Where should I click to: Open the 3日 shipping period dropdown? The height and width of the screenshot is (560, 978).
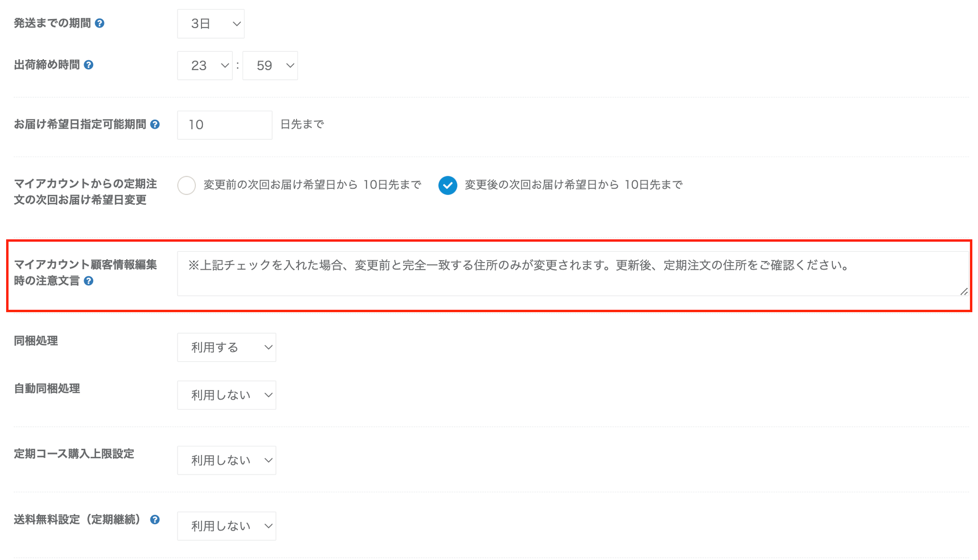(211, 24)
